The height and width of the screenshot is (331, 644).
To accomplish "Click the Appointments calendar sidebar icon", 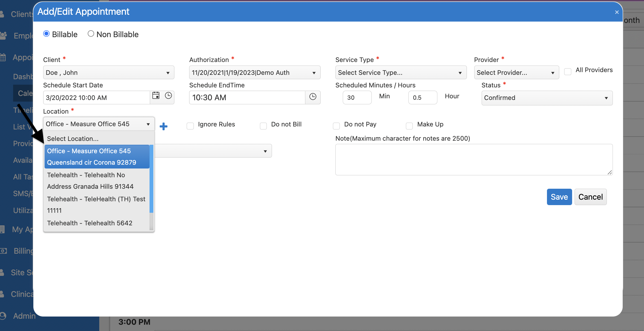I will click(x=3, y=57).
